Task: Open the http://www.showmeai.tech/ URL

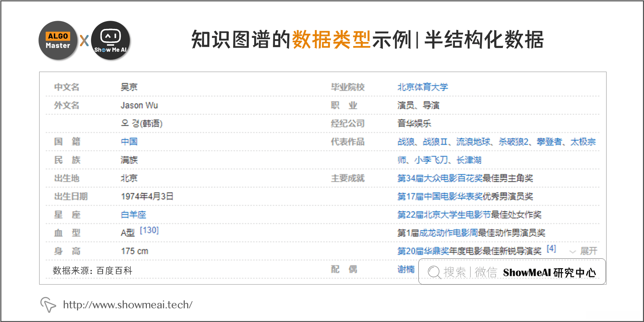Action: click(128, 305)
